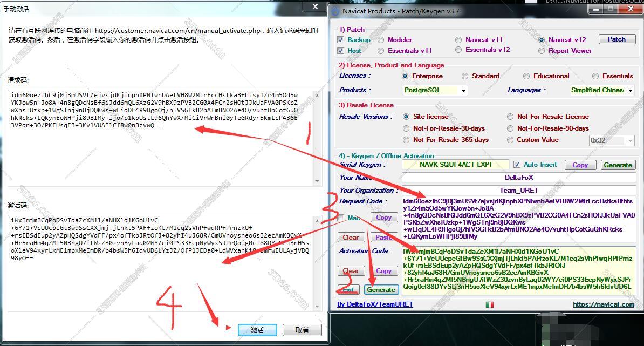Toggle the Backup checkbox

tap(340, 40)
